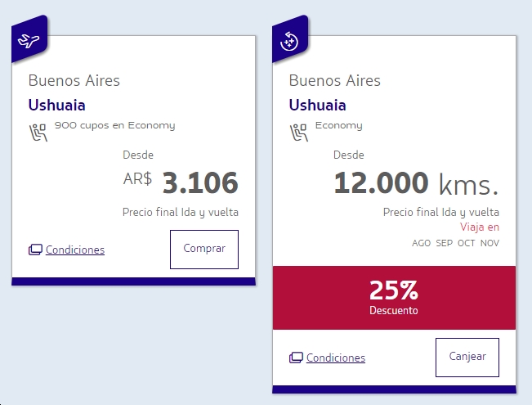The height and width of the screenshot is (405, 532).
Task: Click the Condiciones icon in the Comprar card
Action: 35,250
